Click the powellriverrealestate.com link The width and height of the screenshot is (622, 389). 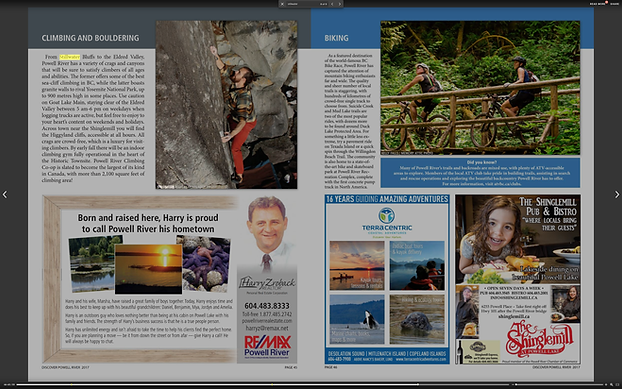267,321
